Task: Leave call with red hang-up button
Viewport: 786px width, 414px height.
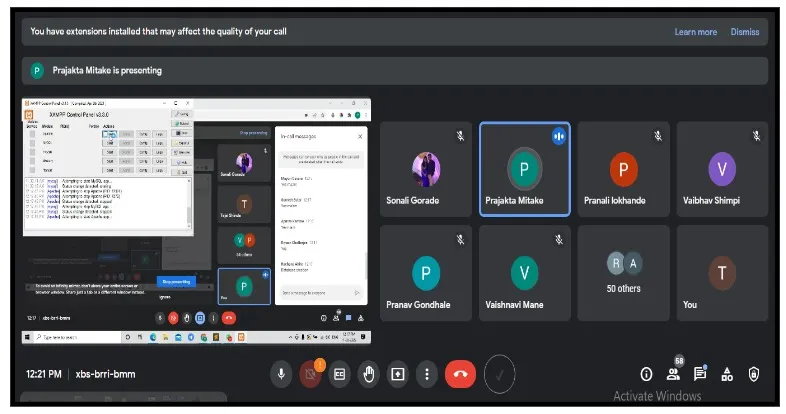Action: [x=460, y=374]
